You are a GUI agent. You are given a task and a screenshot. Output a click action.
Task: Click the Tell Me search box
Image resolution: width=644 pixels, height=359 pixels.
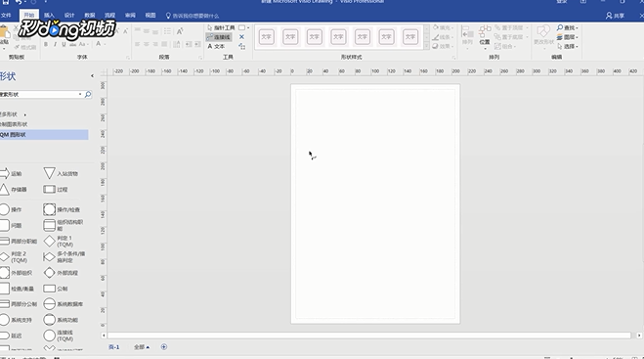[x=193, y=16]
